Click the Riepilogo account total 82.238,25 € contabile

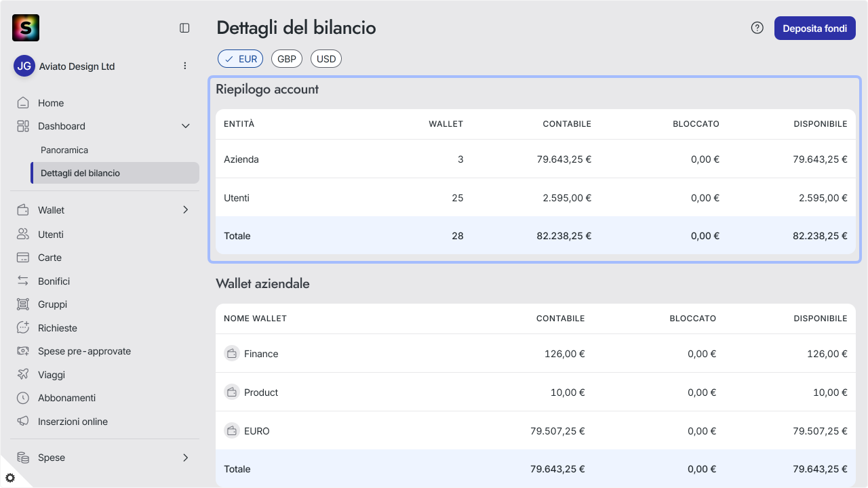[564, 236]
